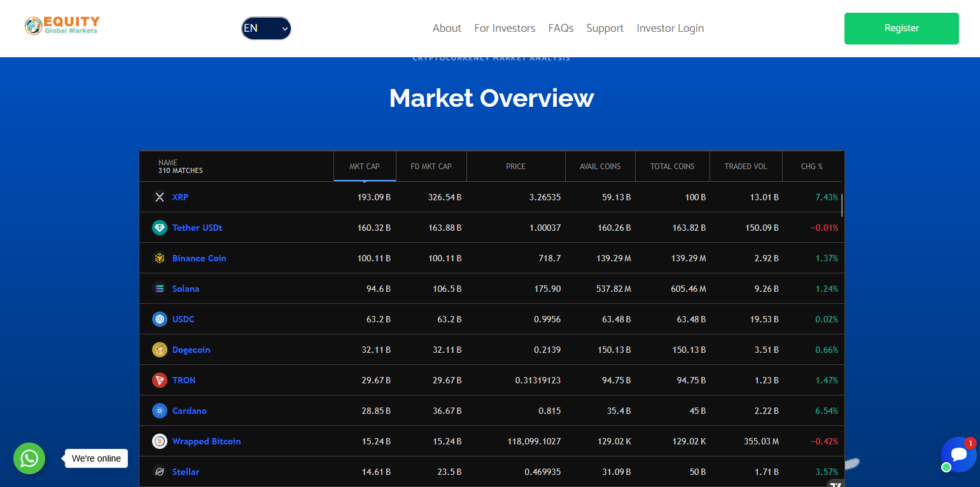Viewport: 980px width, 487px height.
Task: Click Wrapped Bitcoin traded volume 355.03 M
Action: point(761,441)
